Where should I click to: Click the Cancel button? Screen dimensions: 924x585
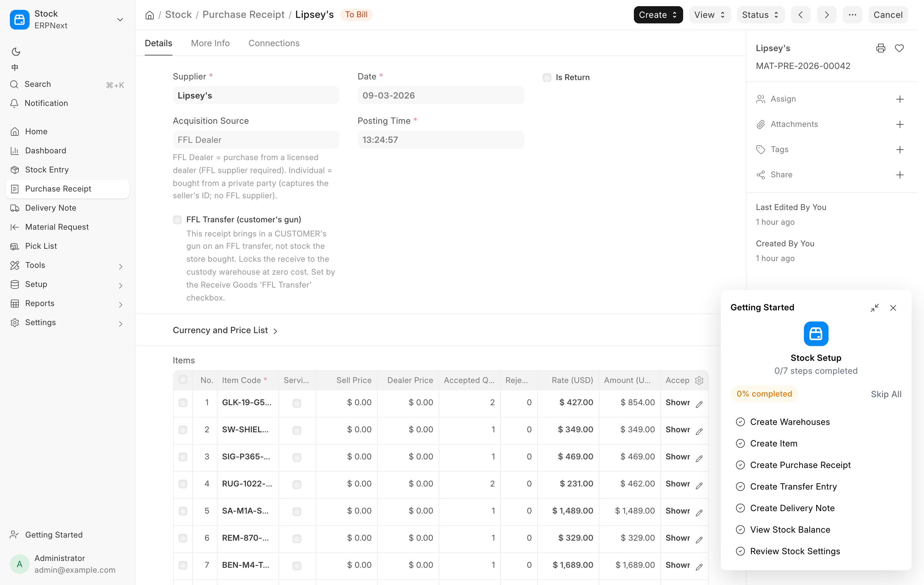click(888, 14)
